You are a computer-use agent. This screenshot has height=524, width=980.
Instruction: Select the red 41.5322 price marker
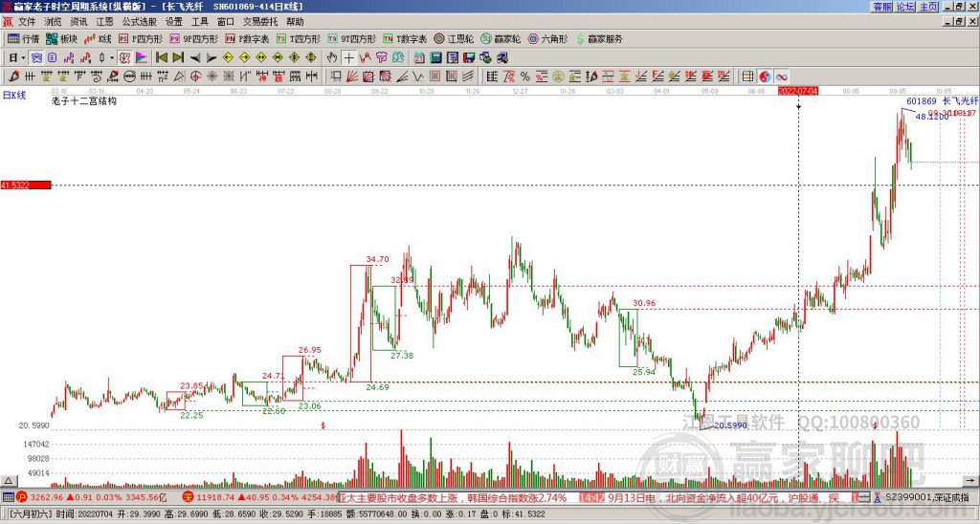point(26,186)
